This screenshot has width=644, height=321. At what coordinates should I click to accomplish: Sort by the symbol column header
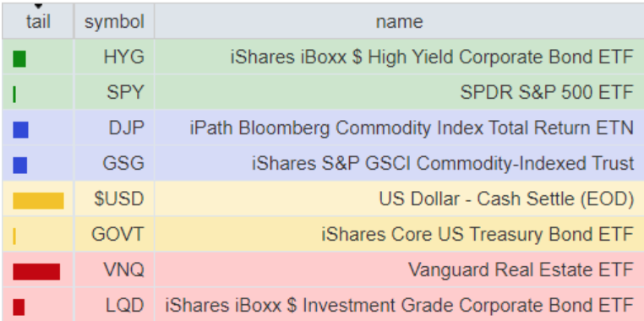[114, 21]
